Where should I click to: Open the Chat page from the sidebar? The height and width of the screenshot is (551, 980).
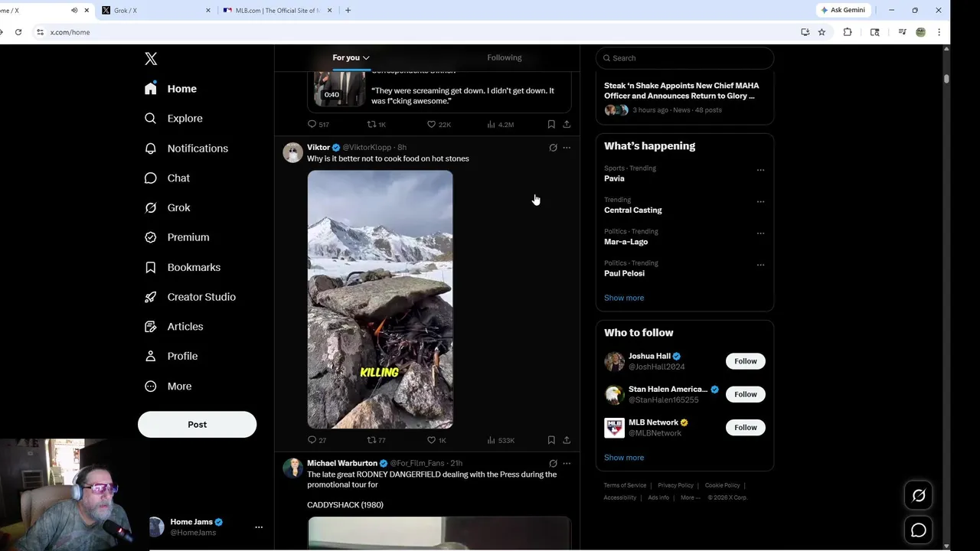click(168, 178)
